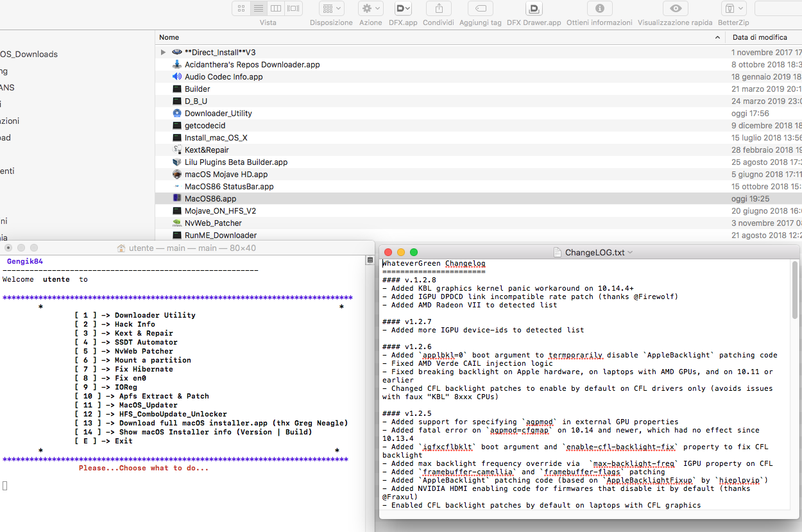Click the DFX.app toolbar button
Image resolution: width=802 pixels, height=532 pixels.
[x=403, y=8]
